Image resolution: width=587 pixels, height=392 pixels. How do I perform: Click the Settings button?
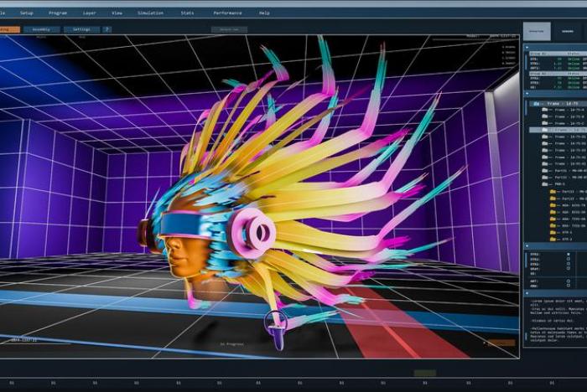tap(81, 29)
